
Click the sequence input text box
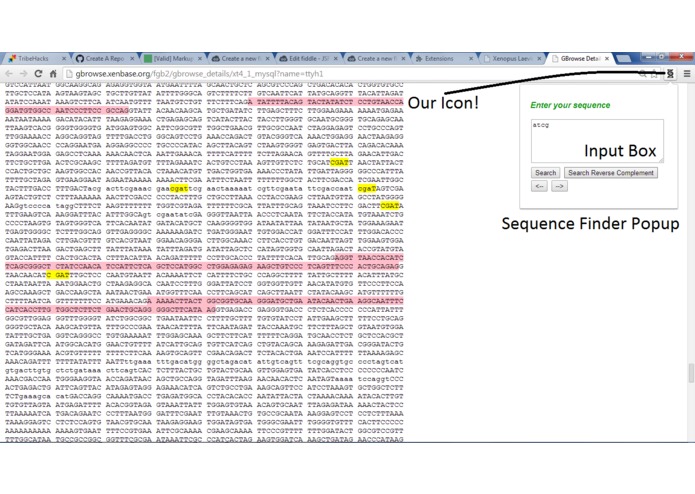[x=597, y=141]
